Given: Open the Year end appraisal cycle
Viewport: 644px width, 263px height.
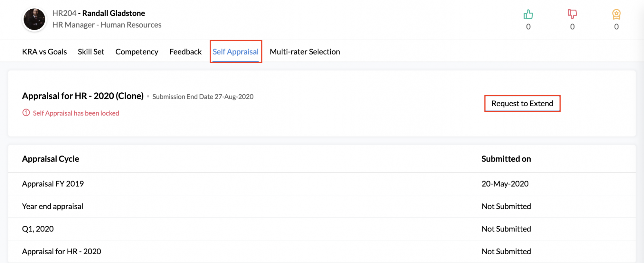Looking at the screenshot, I should (52, 206).
